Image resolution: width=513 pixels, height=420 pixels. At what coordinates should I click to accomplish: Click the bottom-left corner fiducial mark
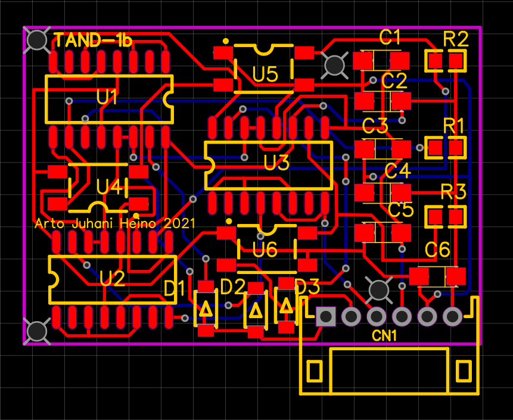coord(38,331)
